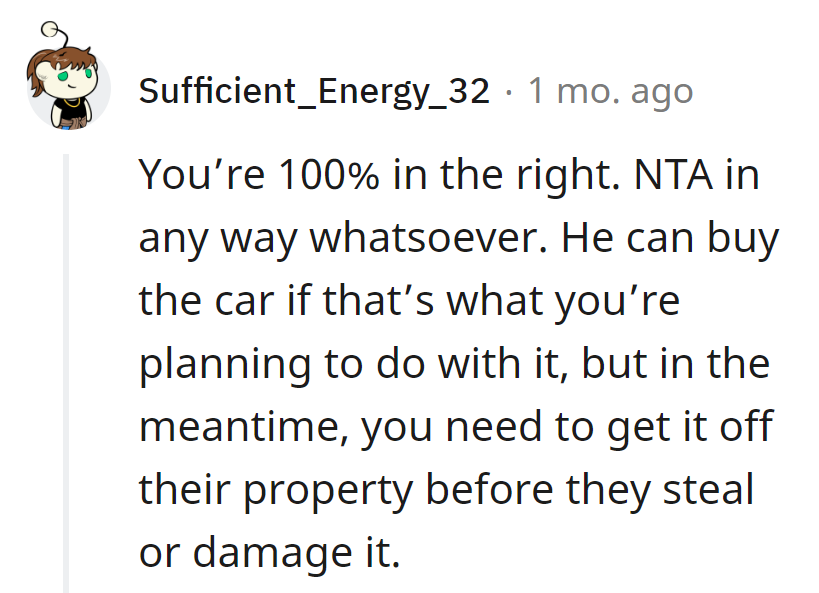This screenshot has width=819, height=593.
Task: Collapse comment using vertical thread line
Action: coord(67,372)
